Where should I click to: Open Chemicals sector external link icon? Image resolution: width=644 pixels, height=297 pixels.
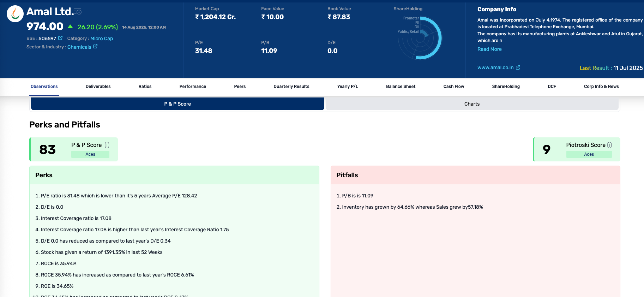pos(95,46)
